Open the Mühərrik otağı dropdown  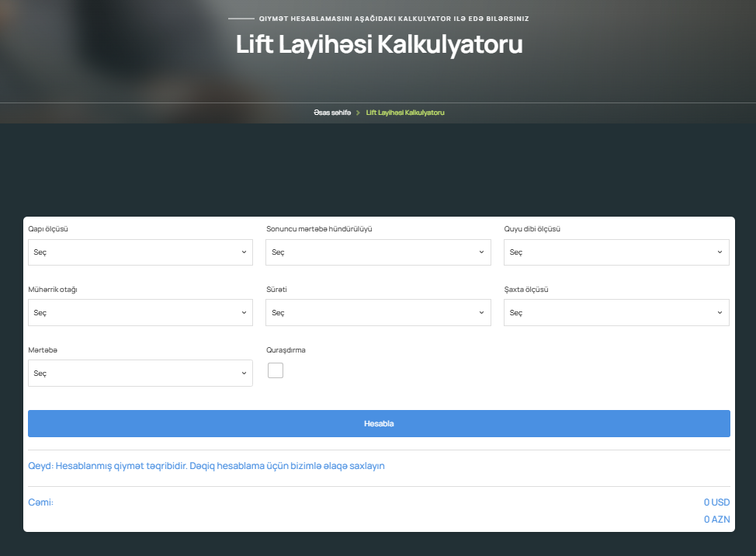[140, 312]
